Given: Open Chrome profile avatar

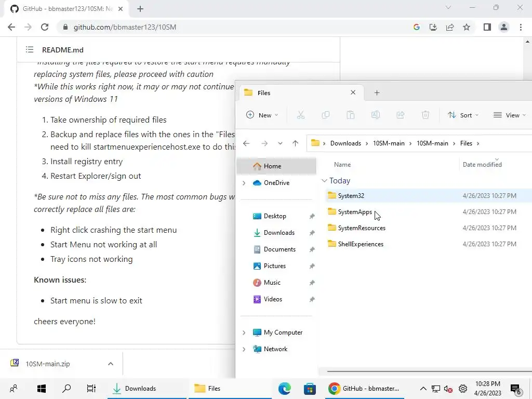Looking at the screenshot, I should coord(504,27).
